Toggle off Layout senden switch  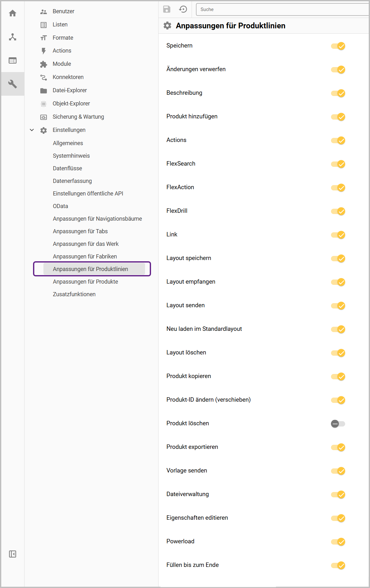coord(338,306)
